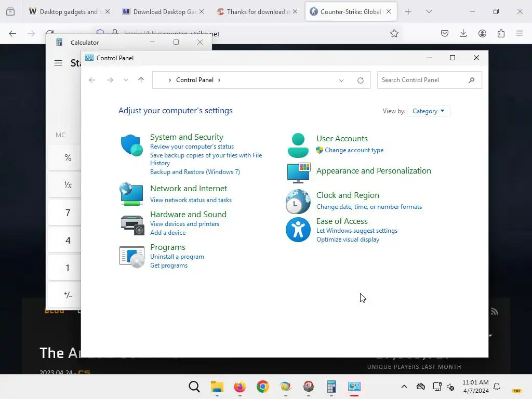Viewport: 532px width, 399px height.
Task: Bookmark this page with the Firefox star
Action: point(394,33)
